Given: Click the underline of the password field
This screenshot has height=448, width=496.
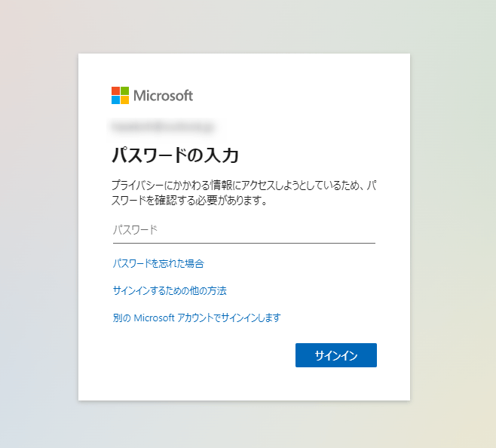Looking at the screenshot, I should click(244, 243).
